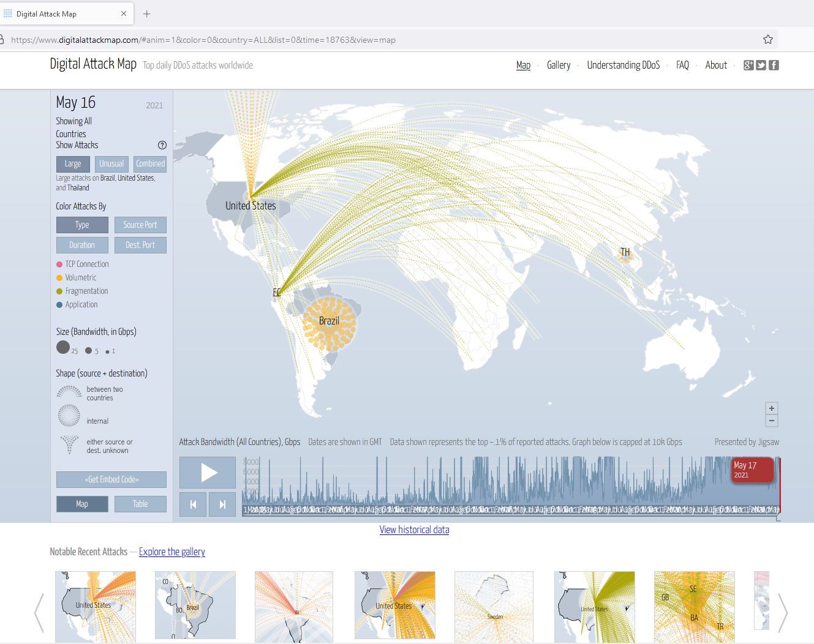Open the FAQ page
This screenshot has width=814, height=644.
682,65
